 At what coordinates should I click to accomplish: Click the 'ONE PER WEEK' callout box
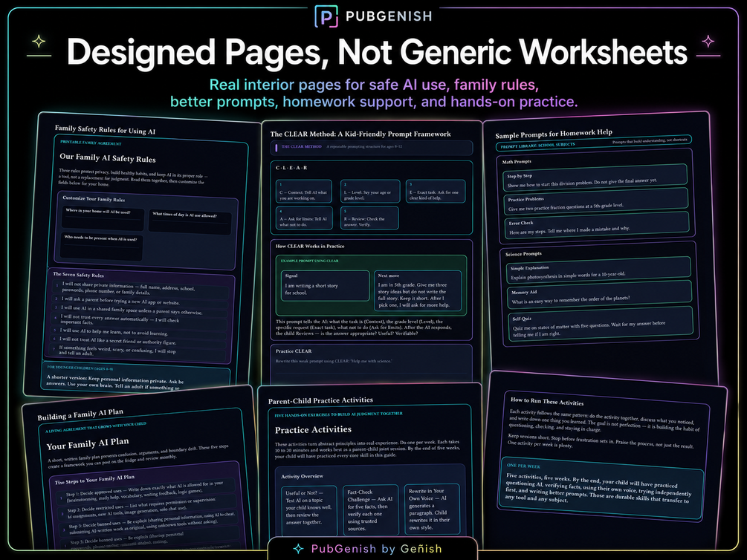point(601,486)
